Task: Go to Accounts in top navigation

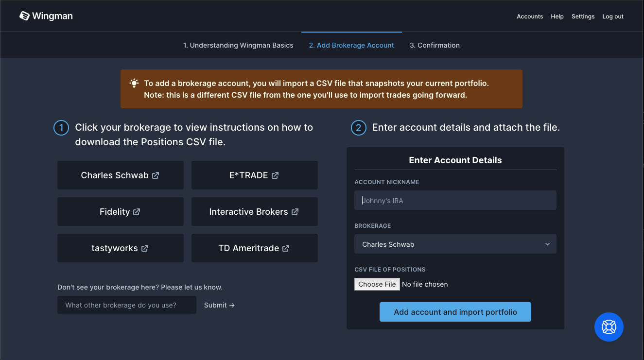Action: (530, 17)
